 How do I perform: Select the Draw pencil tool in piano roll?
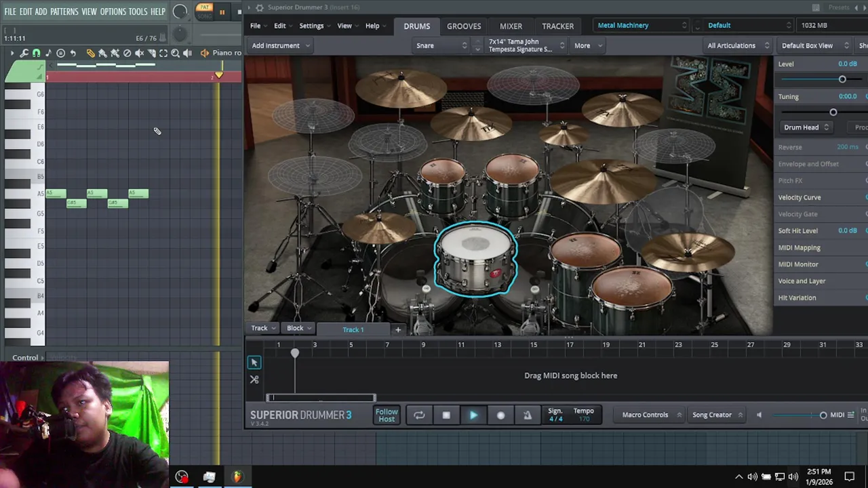pos(90,53)
